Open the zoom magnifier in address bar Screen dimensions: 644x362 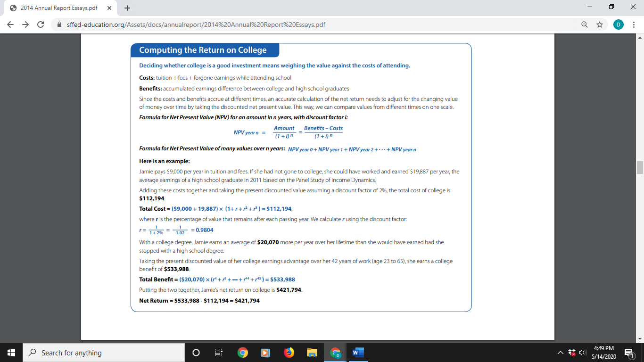(x=585, y=25)
